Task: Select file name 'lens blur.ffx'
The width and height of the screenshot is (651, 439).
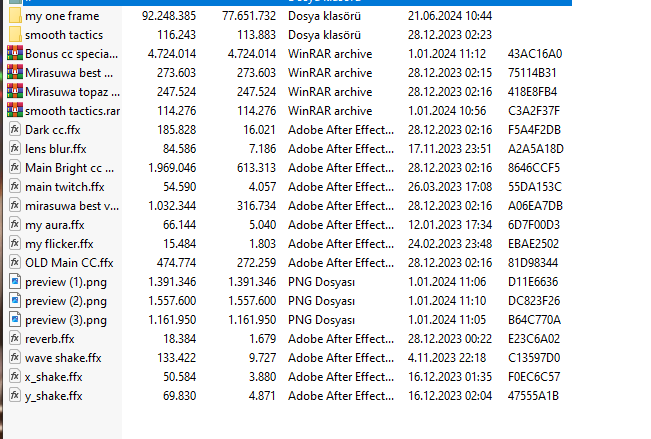Action: tap(56, 149)
